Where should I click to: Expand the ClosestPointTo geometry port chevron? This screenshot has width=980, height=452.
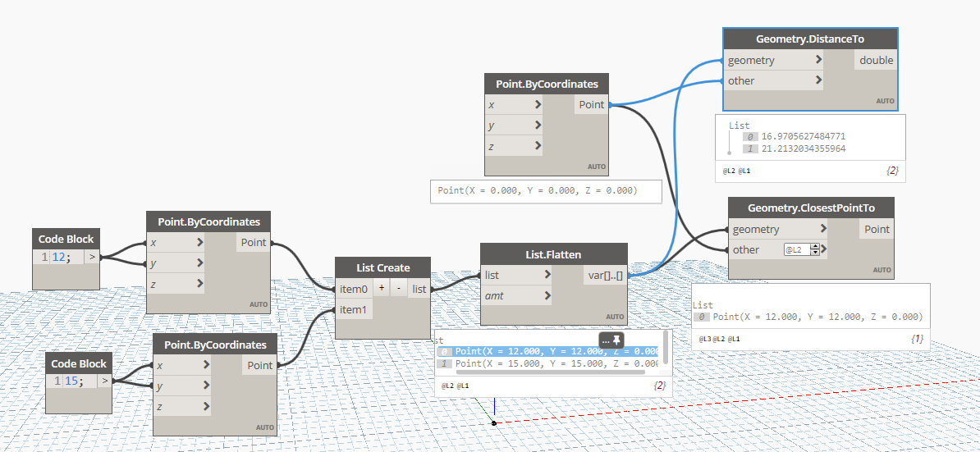(x=823, y=230)
